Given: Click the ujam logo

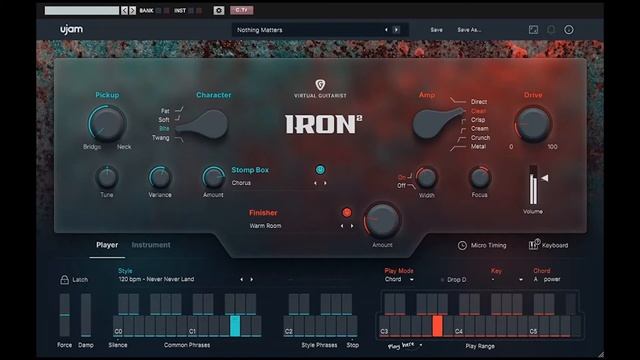Looking at the screenshot, I should 71,29.
